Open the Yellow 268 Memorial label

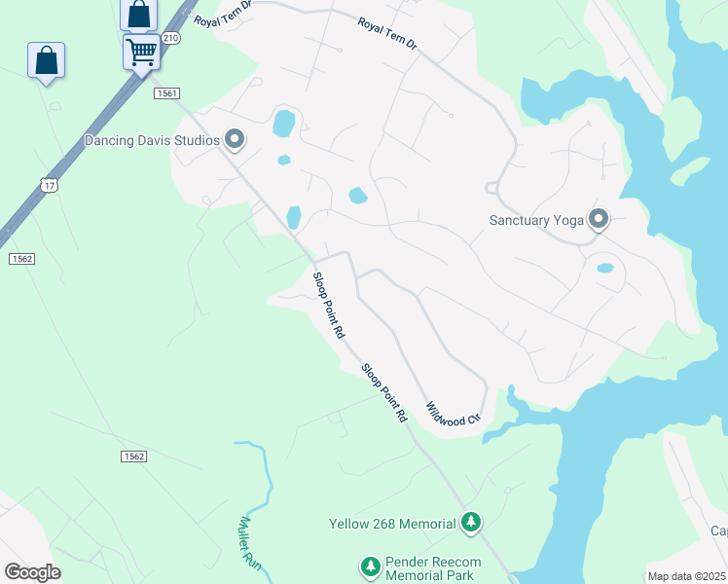(392, 524)
